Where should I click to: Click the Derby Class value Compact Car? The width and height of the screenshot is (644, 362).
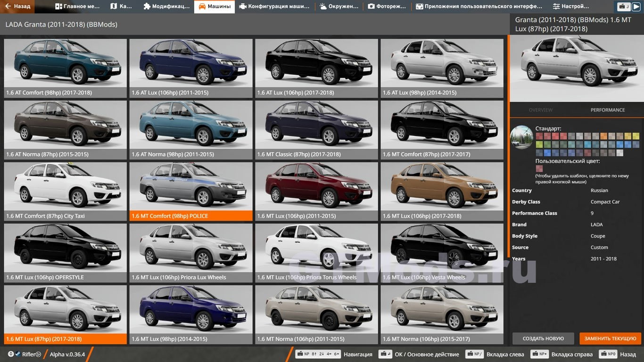point(605,202)
